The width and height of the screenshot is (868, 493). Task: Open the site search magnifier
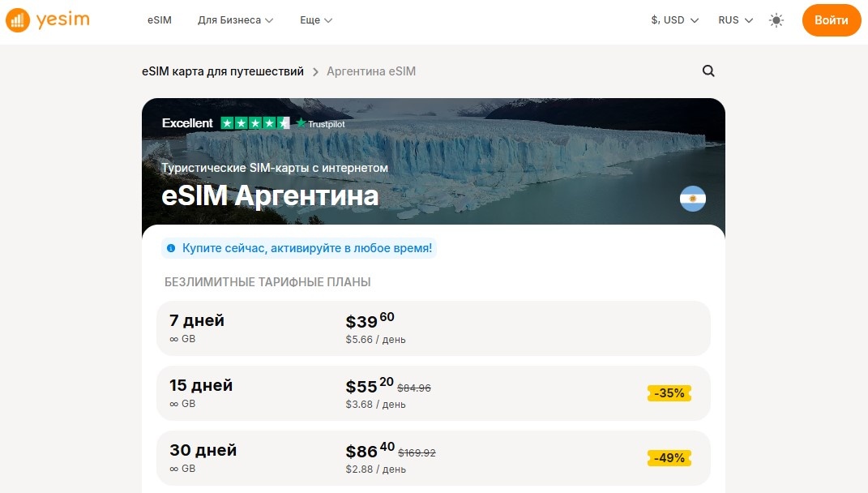(708, 71)
